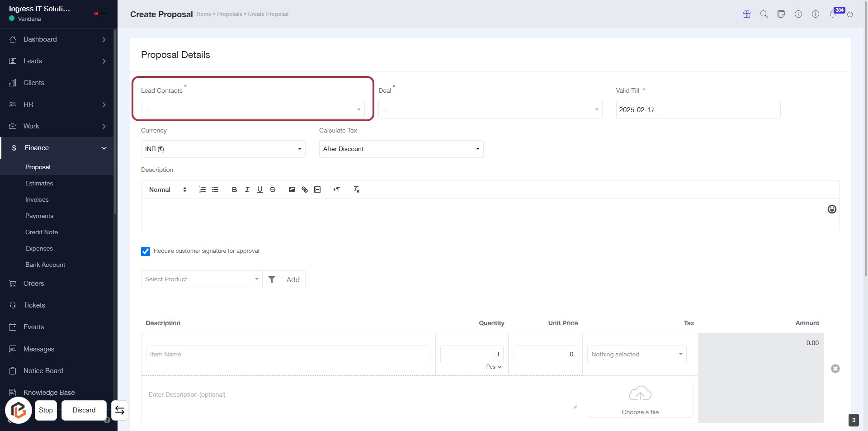Viewport: 868px width, 431px height.
Task: Remove item row with X icon
Action: [835, 369]
